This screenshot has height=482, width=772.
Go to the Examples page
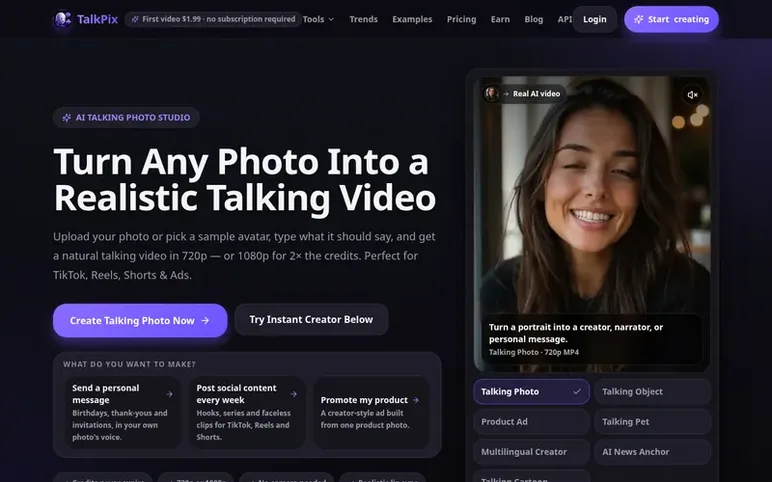(412, 19)
